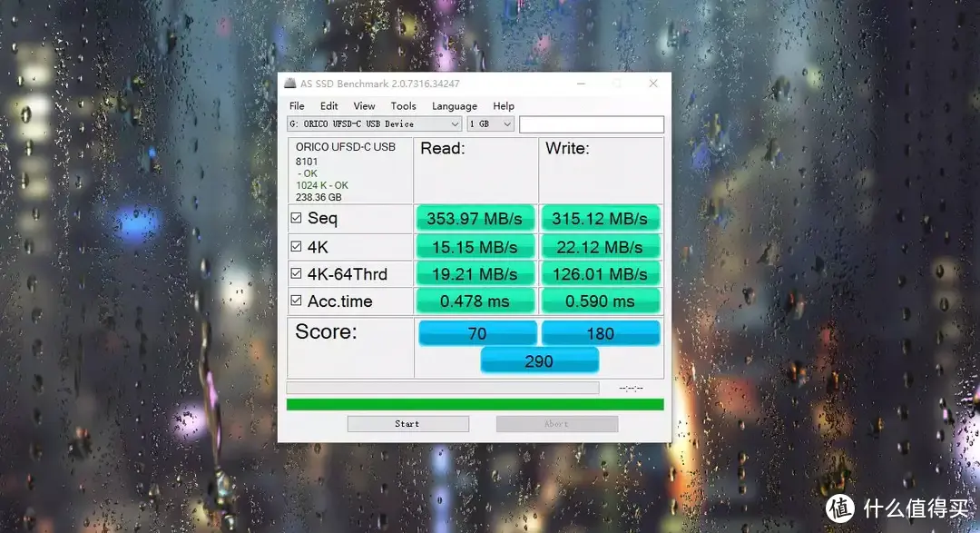The height and width of the screenshot is (533, 980).
Task: Close the AS SSD Benchmark window
Action: (x=653, y=84)
